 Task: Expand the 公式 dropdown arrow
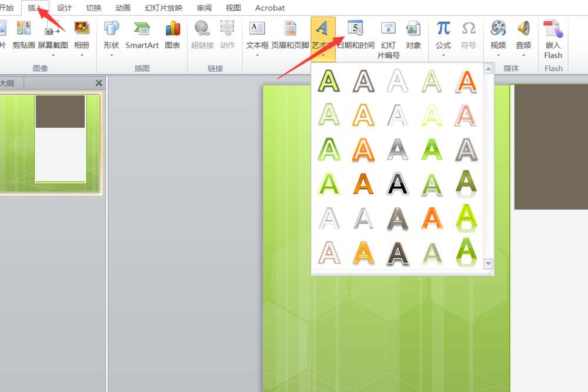pos(443,55)
